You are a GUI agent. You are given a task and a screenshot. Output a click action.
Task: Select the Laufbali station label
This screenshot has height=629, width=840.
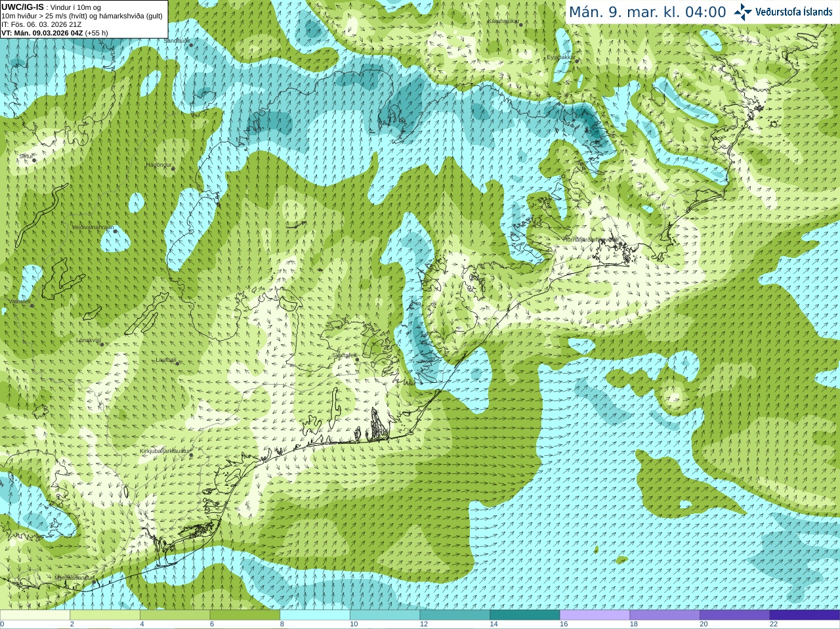click(x=166, y=360)
